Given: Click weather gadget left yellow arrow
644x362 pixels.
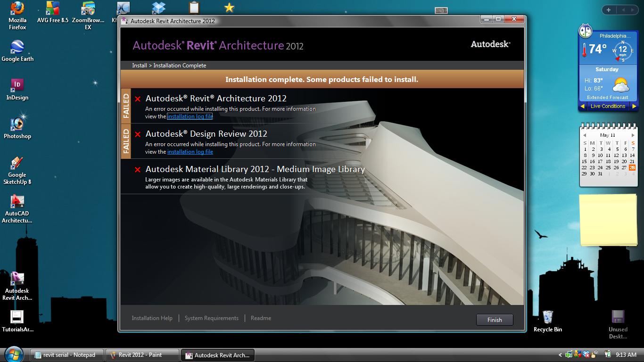Looking at the screenshot, I should [582, 107].
